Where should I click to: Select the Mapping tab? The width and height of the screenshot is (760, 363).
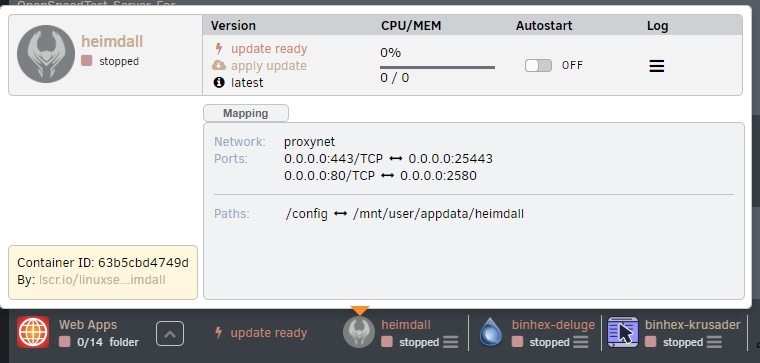[246, 113]
